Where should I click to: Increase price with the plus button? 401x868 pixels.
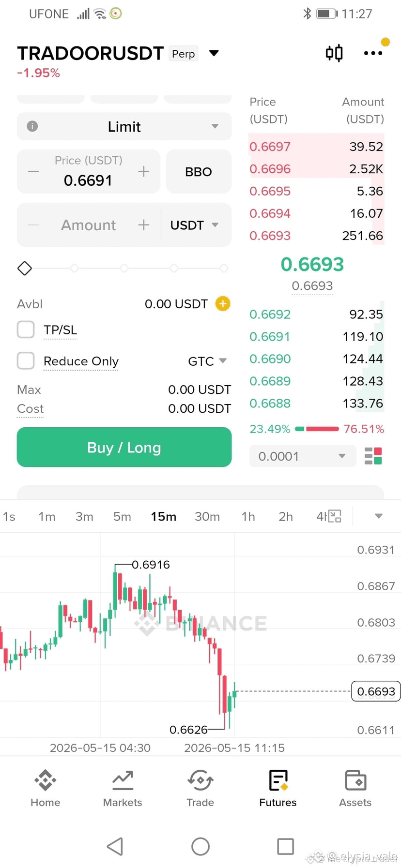143,171
